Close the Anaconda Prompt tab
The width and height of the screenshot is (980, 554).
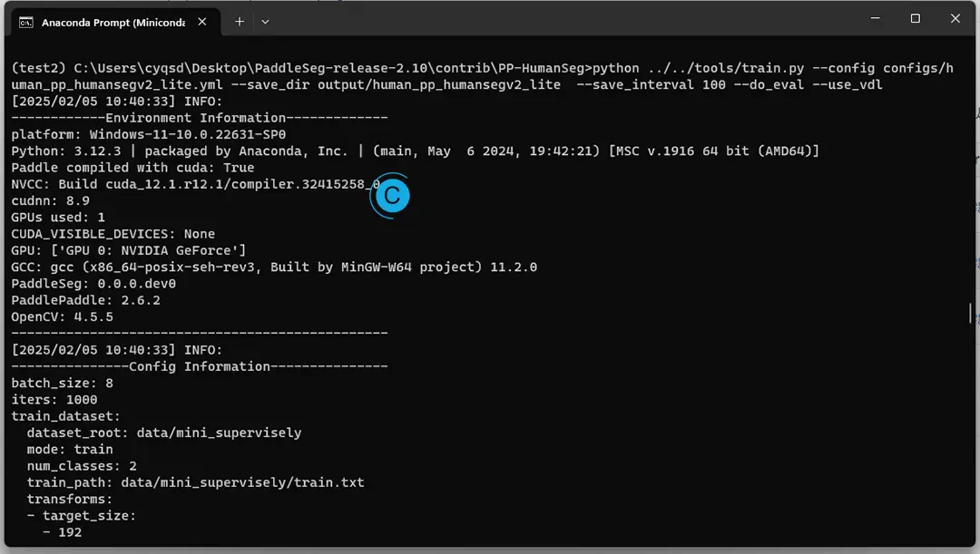pos(201,22)
